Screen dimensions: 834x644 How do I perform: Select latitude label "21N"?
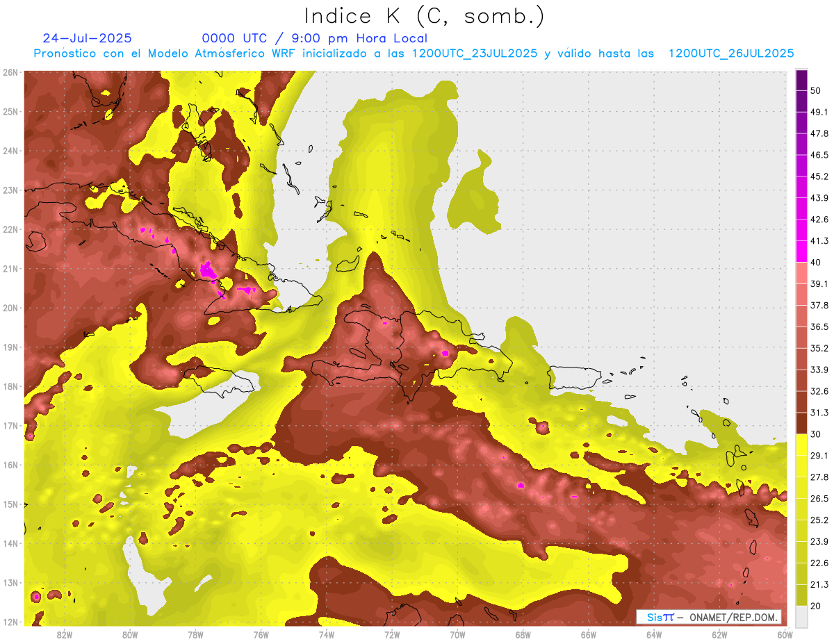10,269
